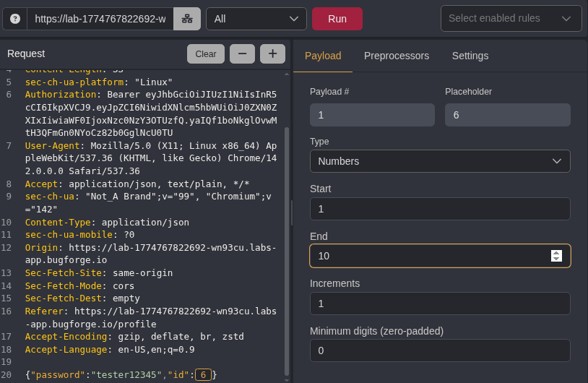Screen dimensions: 588x383
Task: Click the plus button in Request header
Action: pyautogui.click(x=272, y=53)
